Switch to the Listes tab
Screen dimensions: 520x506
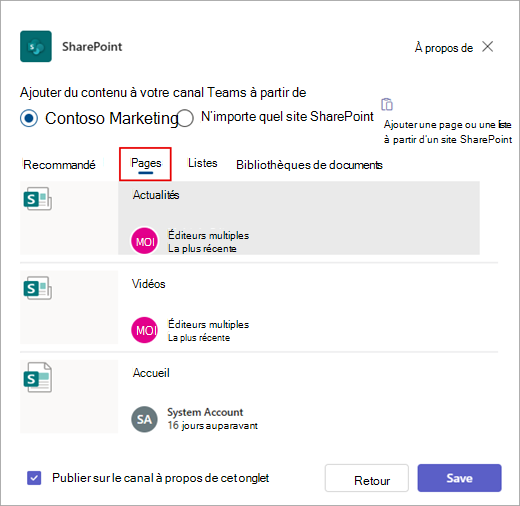(203, 163)
